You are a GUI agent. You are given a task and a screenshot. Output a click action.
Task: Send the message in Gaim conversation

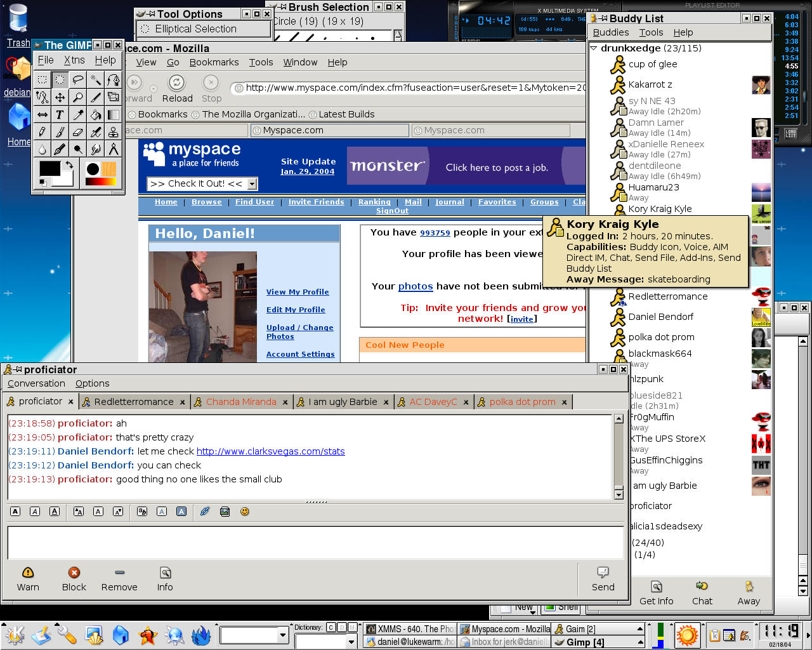(x=603, y=579)
